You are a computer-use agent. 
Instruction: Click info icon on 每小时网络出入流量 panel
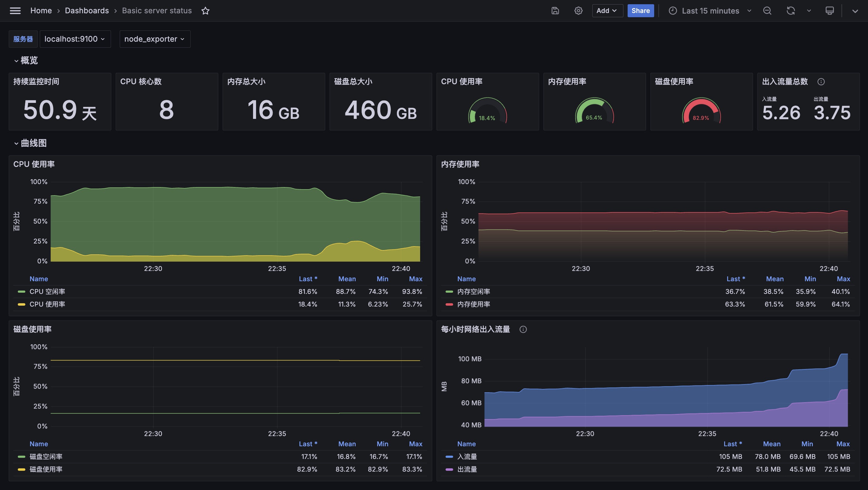[x=523, y=329]
